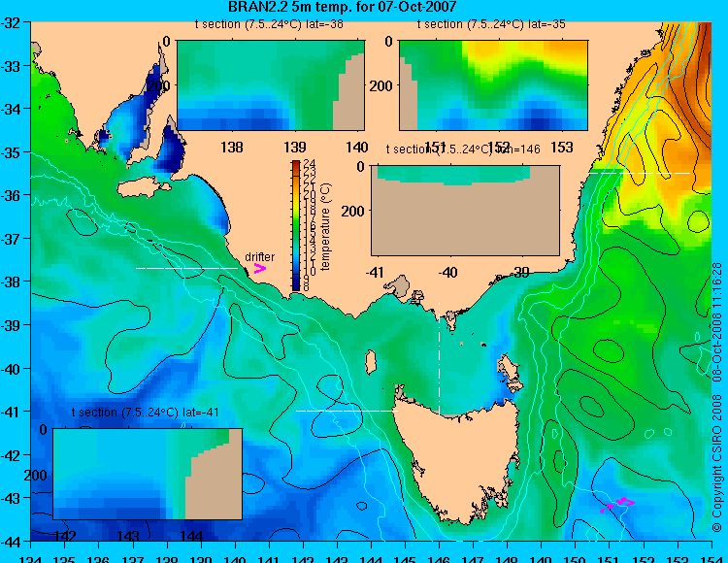Image resolution: width=728 pixels, height=563 pixels.
Task: Click the -37 latitude label on left axis
Action: (x=11, y=239)
